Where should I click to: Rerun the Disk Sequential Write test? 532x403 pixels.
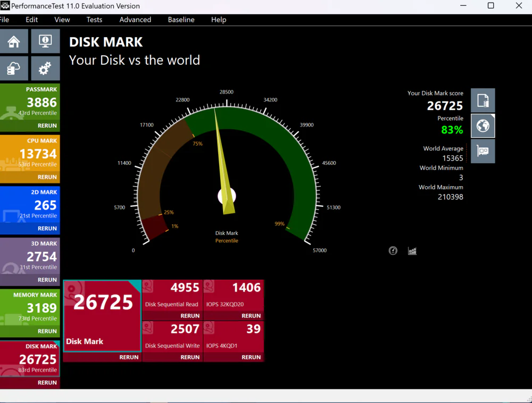tap(190, 357)
